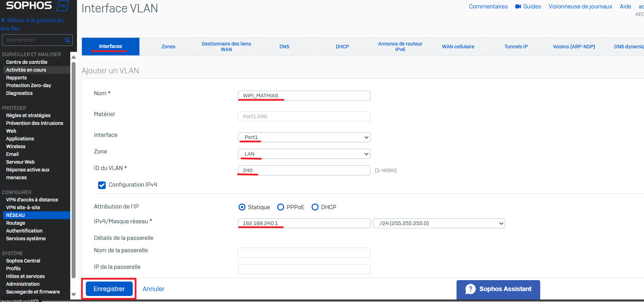
Task: Click the Sophos Fw logo badge
Action: pos(62,6)
